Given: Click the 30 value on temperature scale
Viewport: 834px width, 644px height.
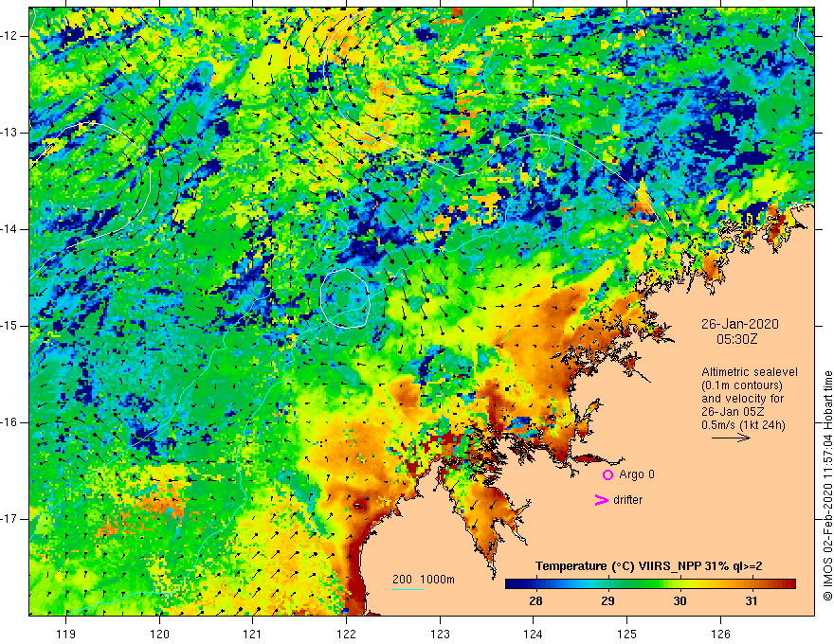Looking at the screenshot, I should [x=680, y=601].
